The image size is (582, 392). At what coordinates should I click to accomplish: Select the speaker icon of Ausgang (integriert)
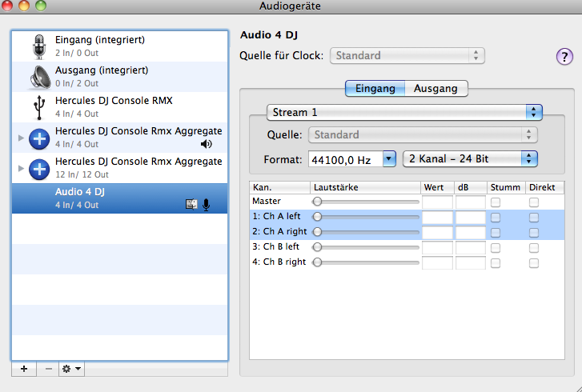pyautogui.click(x=40, y=77)
